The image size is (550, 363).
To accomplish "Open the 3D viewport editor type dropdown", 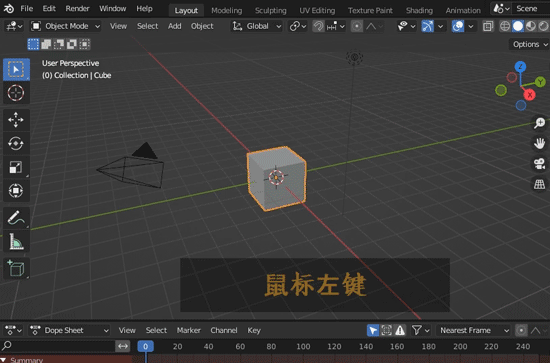I will [x=14, y=26].
